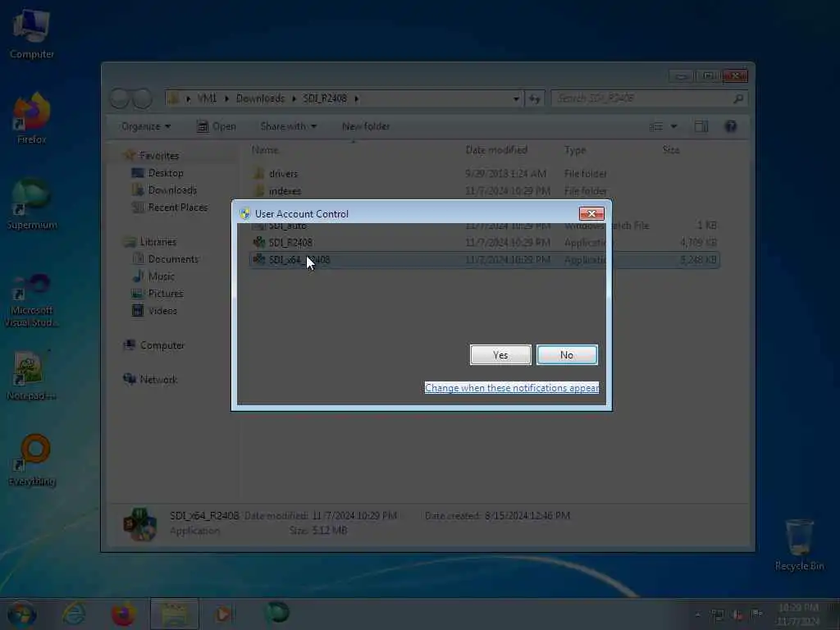Screen dimensions: 840x630
Task: Click Computer in Explorer navigation pane
Action: click(x=162, y=345)
